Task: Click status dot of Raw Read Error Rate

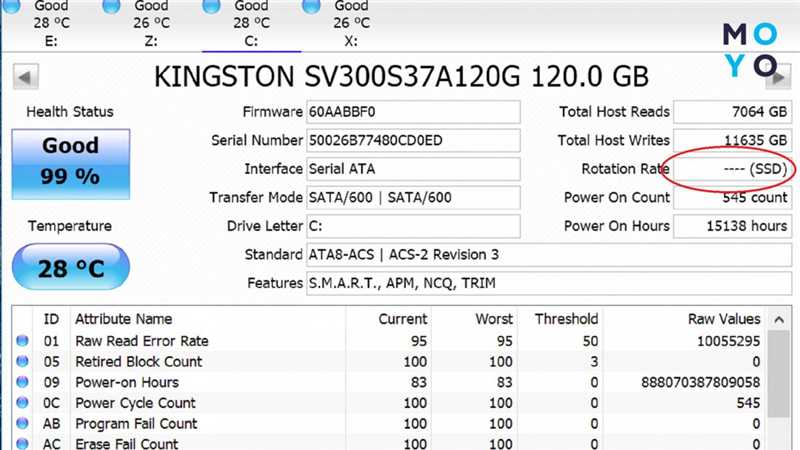Action: pos(22,340)
